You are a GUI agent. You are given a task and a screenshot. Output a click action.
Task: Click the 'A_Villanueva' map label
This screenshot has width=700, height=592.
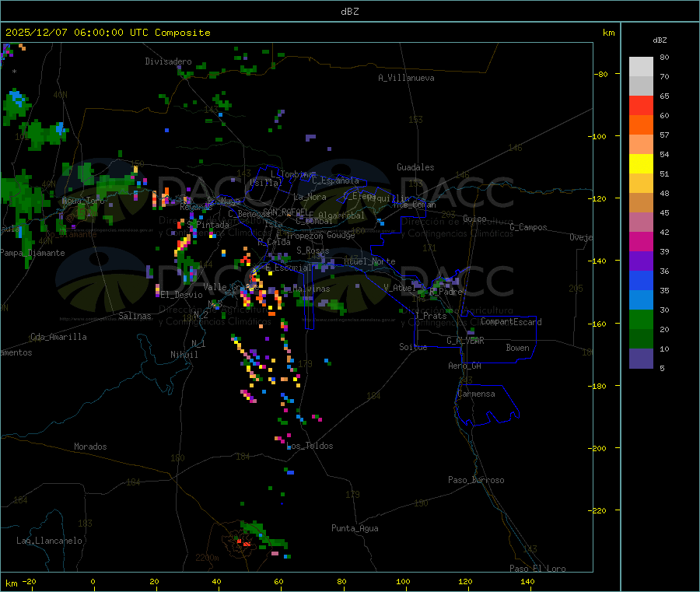tap(406, 78)
